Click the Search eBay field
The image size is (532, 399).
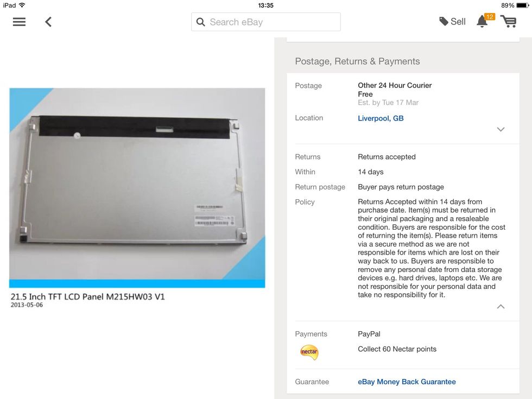pos(265,22)
